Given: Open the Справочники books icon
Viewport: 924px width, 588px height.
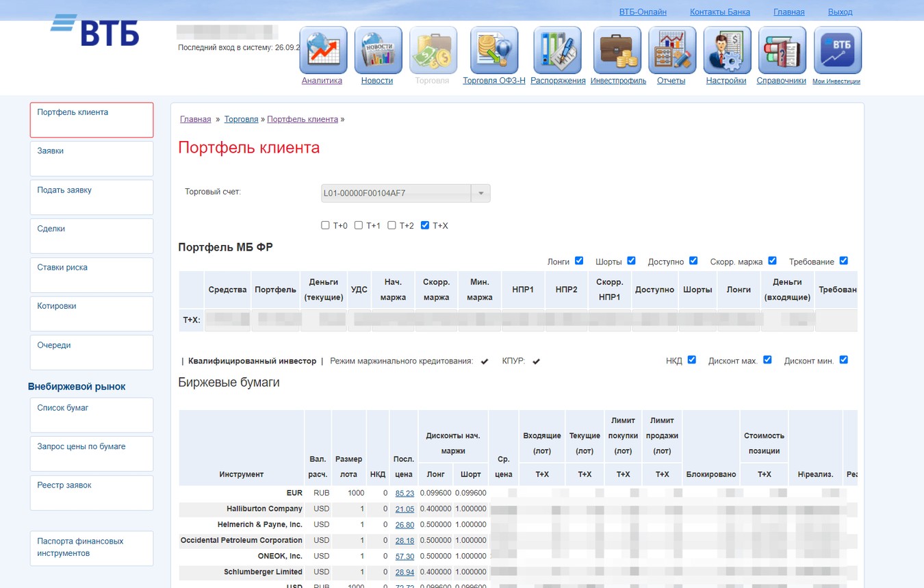Looking at the screenshot, I should (x=782, y=50).
